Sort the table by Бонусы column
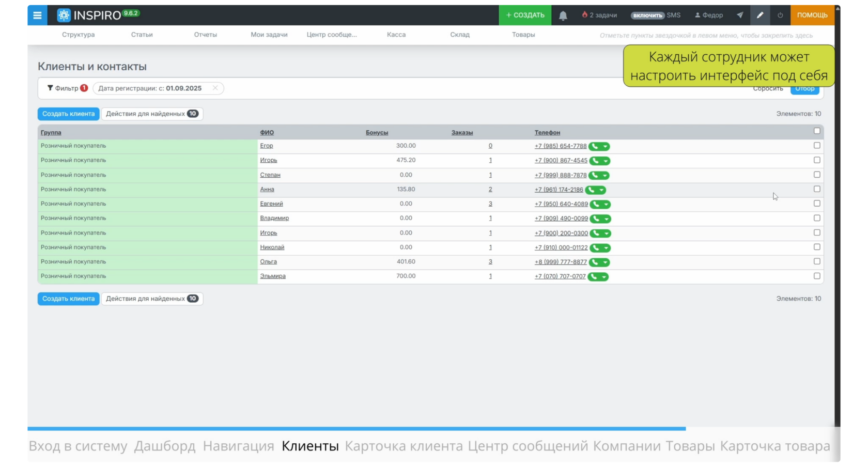This screenshot has height=467, width=868. point(377,133)
